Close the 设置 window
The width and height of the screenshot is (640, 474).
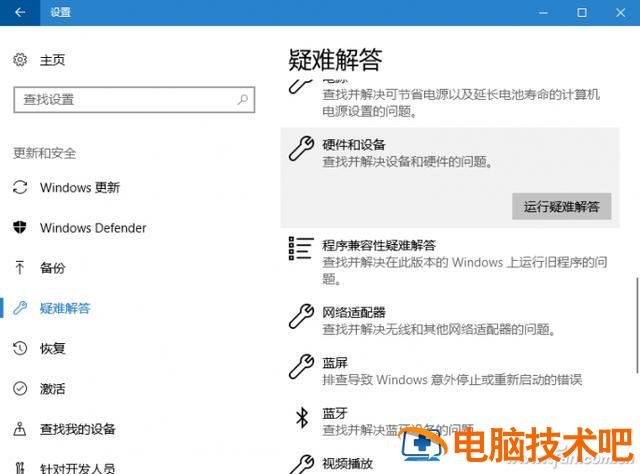[x=621, y=13]
